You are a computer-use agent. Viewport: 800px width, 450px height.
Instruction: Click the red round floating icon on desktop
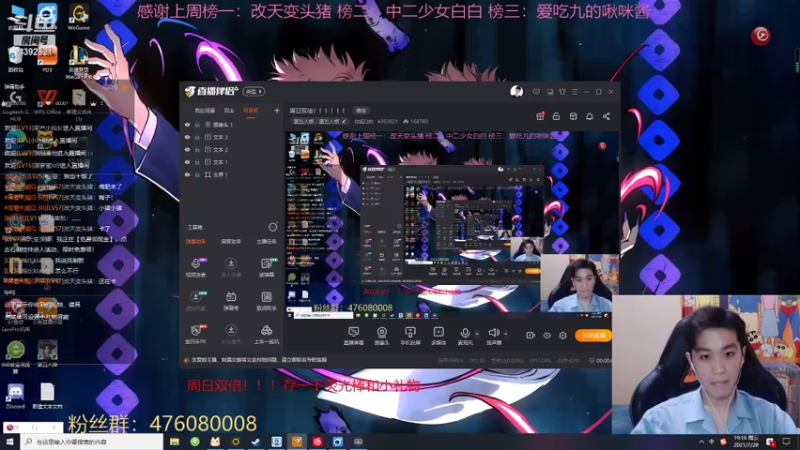coord(761,35)
